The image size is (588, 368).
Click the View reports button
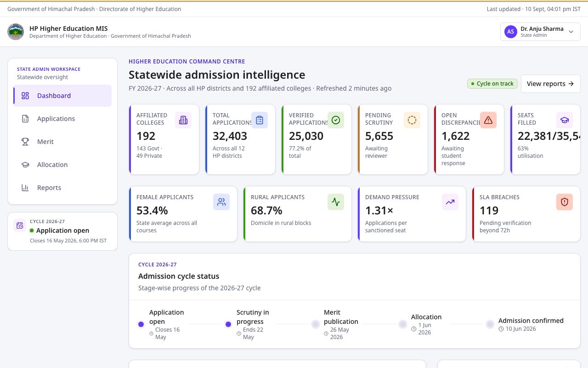[550, 84]
